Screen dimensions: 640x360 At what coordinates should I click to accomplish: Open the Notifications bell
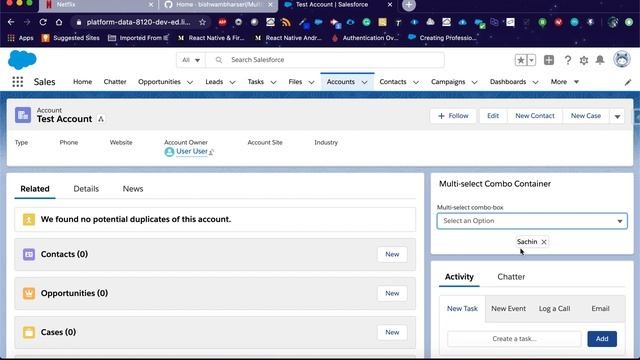pyautogui.click(x=600, y=60)
